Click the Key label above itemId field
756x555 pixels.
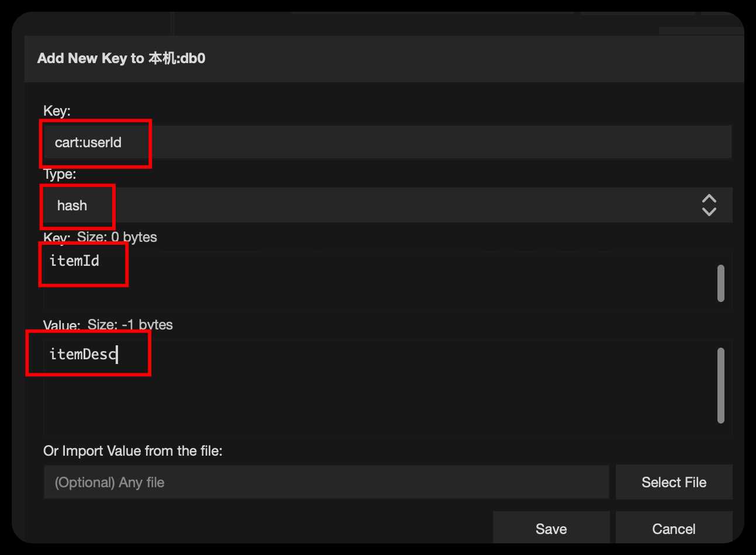pyautogui.click(x=57, y=238)
